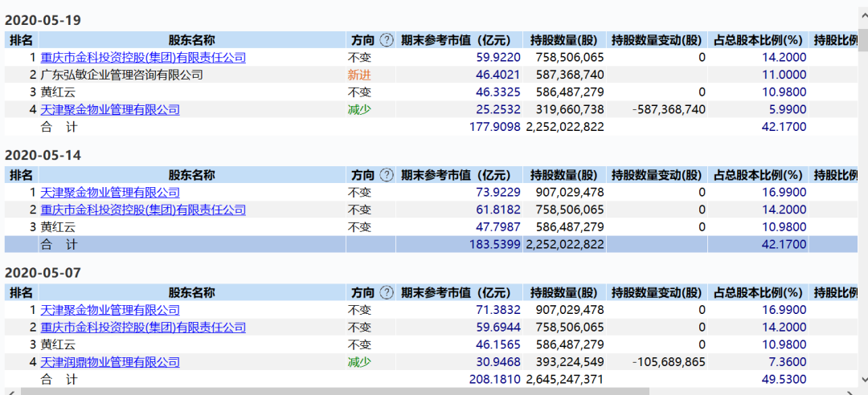This screenshot has height=395, width=868.
Task: Click the 2020-05-07 date heading
Action: coord(43,273)
